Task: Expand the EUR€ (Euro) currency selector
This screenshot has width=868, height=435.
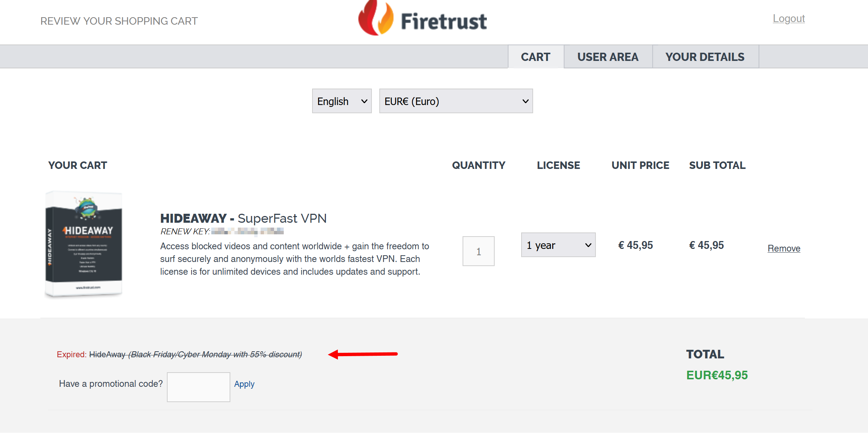Action: click(456, 101)
